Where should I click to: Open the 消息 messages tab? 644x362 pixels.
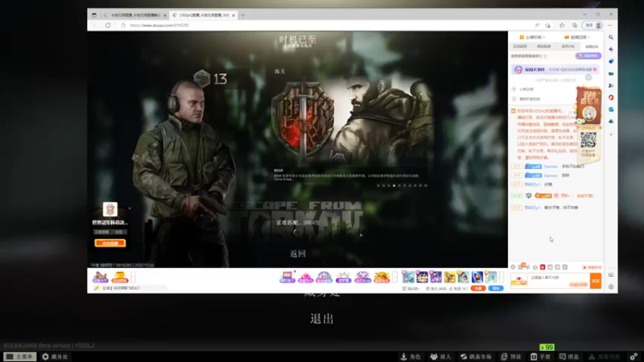coord(570,356)
